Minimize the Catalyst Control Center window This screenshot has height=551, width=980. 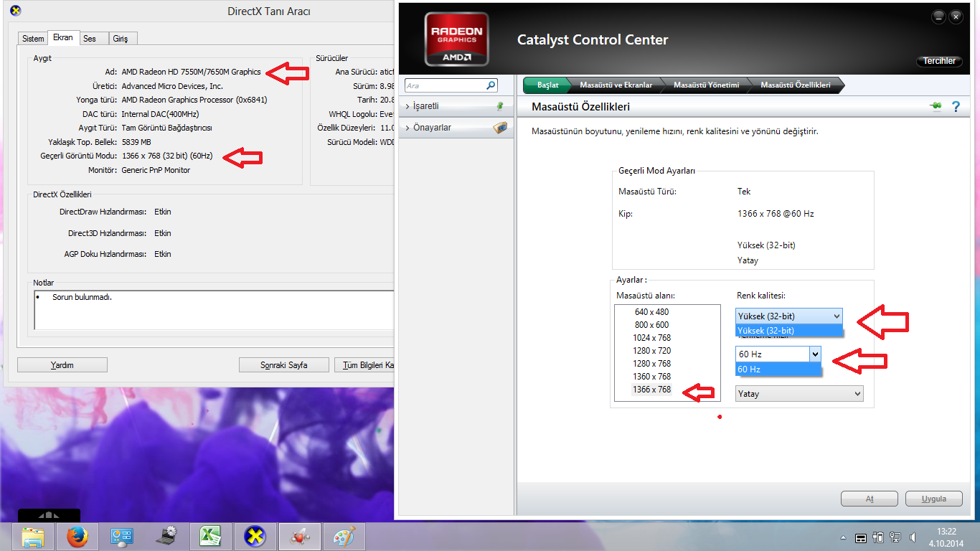(x=939, y=16)
